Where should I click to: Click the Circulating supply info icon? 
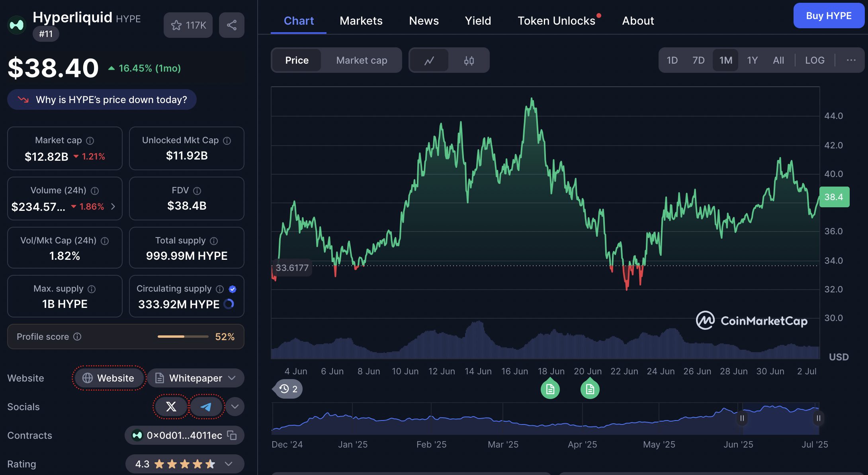pyautogui.click(x=220, y=289)
